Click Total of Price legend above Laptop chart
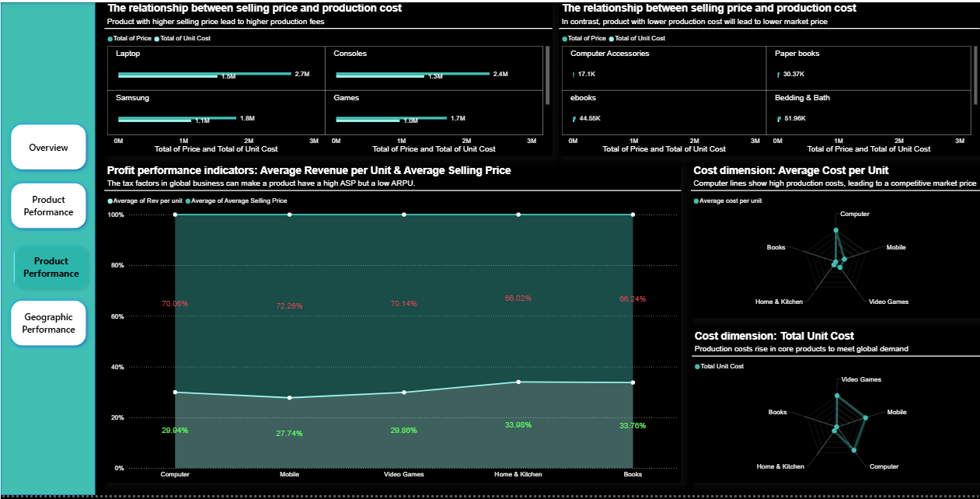The height and width of the screenshot is (499, 980). (x=110, y=38)
